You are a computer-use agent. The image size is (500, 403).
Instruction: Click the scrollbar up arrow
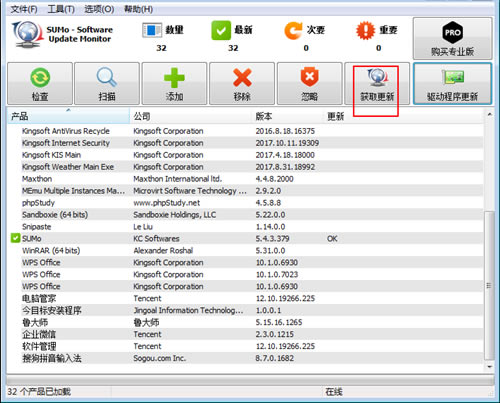click(x=489, y=114)
